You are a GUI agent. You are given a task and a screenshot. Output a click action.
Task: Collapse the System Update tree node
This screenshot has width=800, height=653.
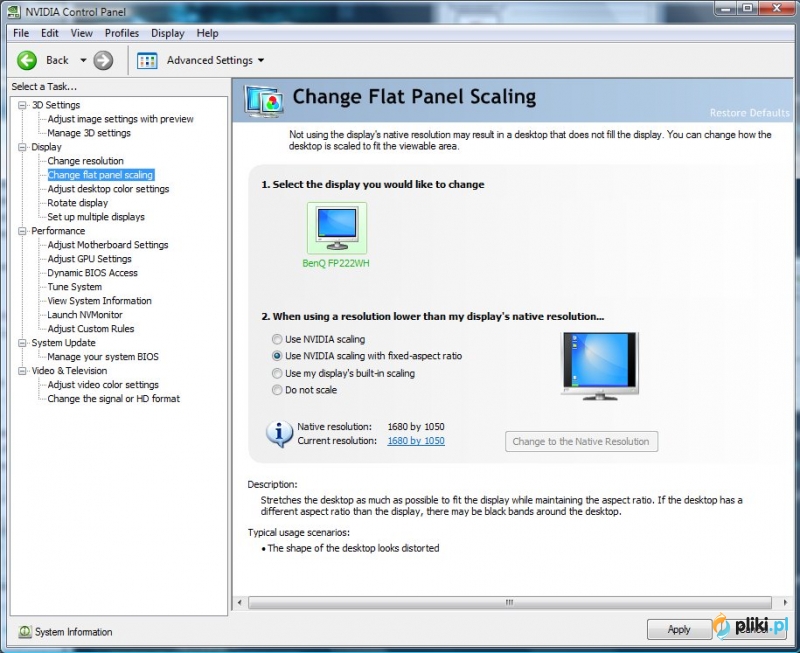[x=22, y=343]
